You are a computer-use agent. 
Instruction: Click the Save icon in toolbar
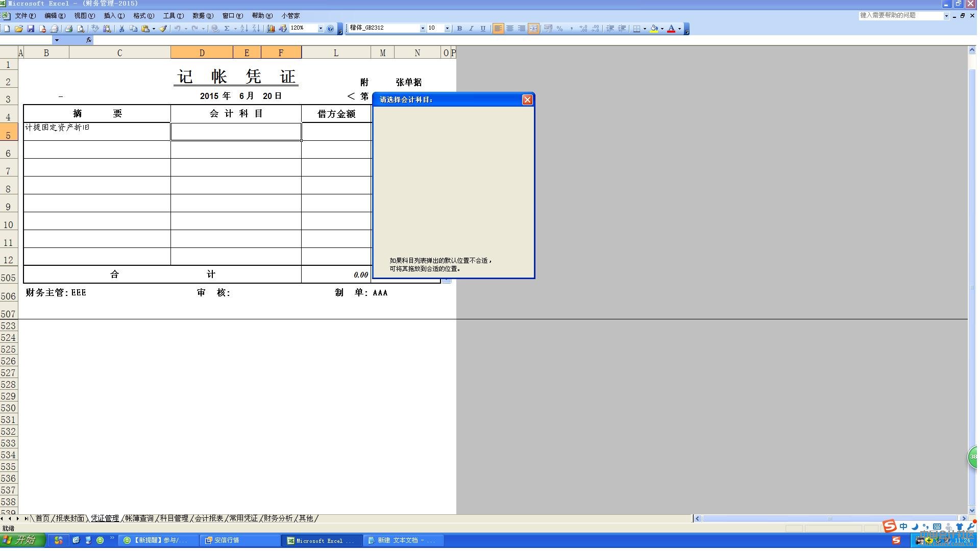point(31,29)
